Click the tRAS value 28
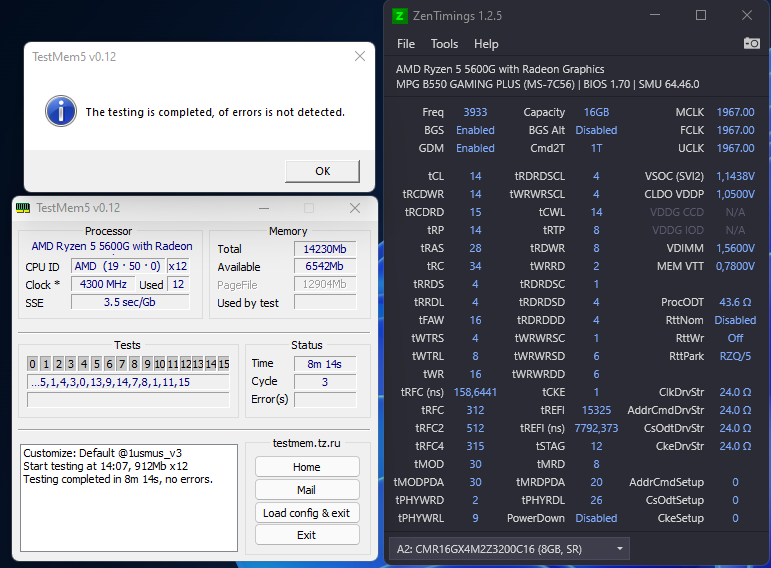The height and width of the screenshot is (568, 771). click(x=475, y=248)
